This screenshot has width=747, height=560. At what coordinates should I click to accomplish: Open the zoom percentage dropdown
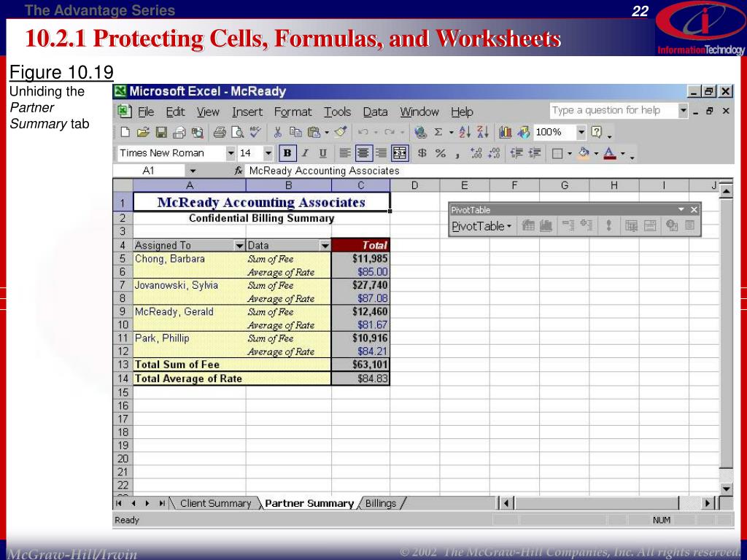click(581, 133)
